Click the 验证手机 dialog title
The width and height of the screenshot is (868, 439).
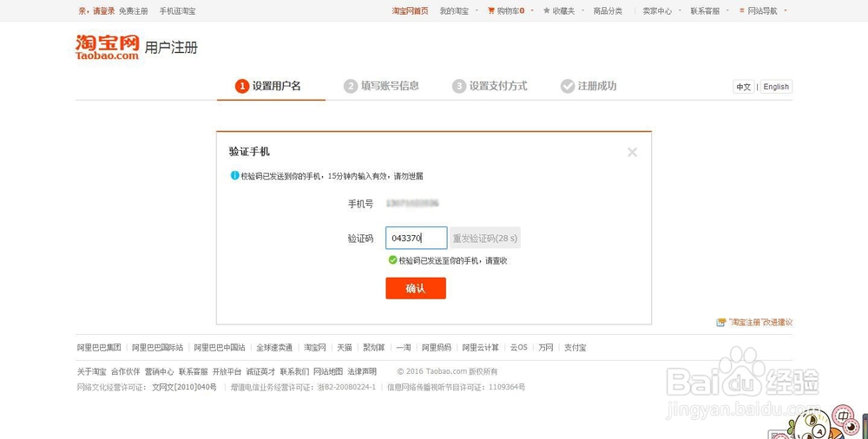(x=249, y=152)
